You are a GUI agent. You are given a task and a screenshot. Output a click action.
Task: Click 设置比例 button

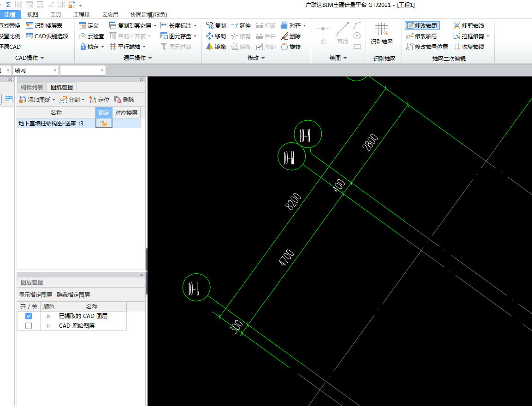tap(10, 36)
